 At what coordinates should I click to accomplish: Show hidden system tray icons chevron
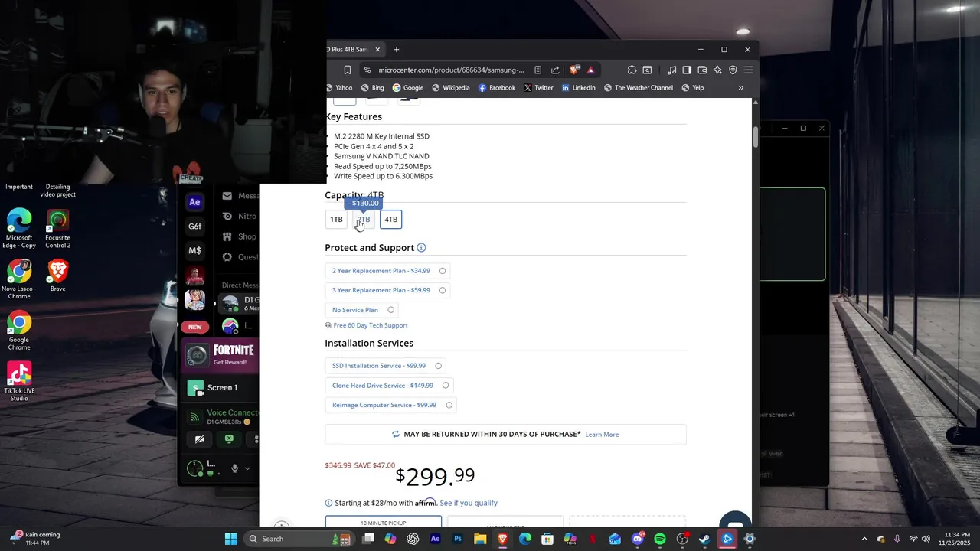point(864,539)
